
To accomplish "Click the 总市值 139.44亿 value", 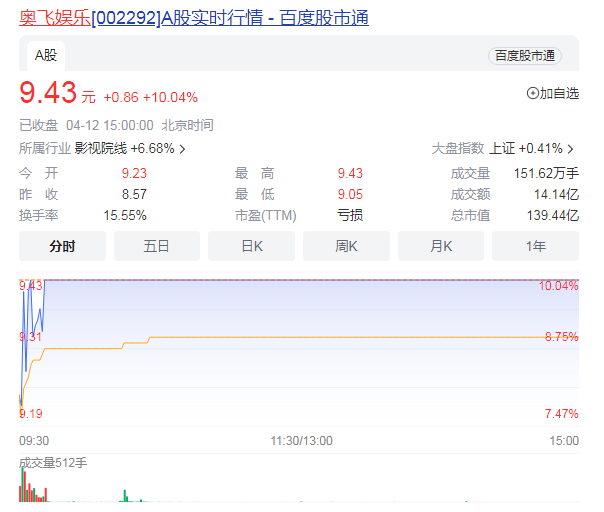I will point(552,215).
